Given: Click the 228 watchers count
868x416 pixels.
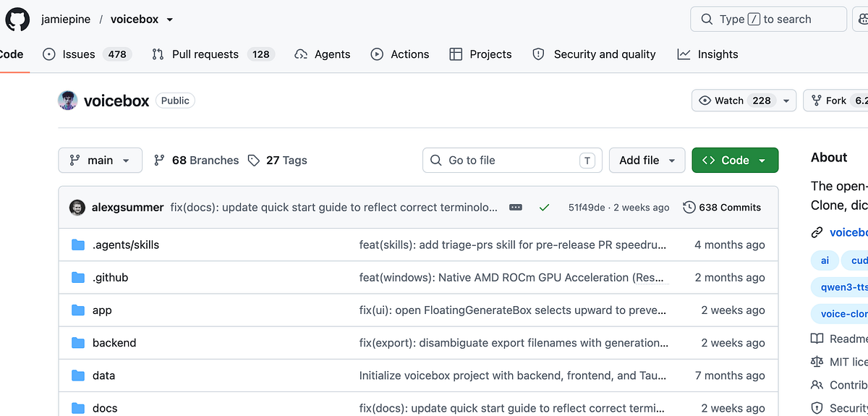Looking at the screenshot, I should pyautogui.click(x=762, y=101).
